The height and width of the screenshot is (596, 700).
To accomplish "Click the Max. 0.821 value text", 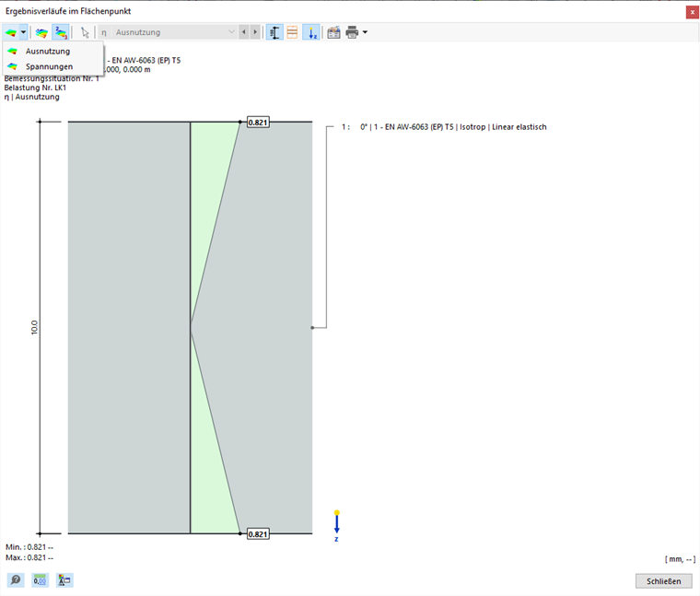I will tap(29, 557).
